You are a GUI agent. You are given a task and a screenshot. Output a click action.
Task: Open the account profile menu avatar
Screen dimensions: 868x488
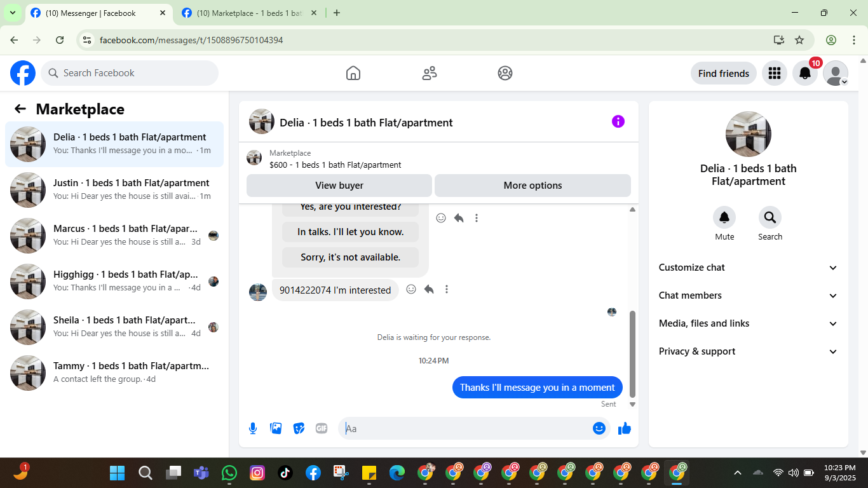(x=836, y=73)
